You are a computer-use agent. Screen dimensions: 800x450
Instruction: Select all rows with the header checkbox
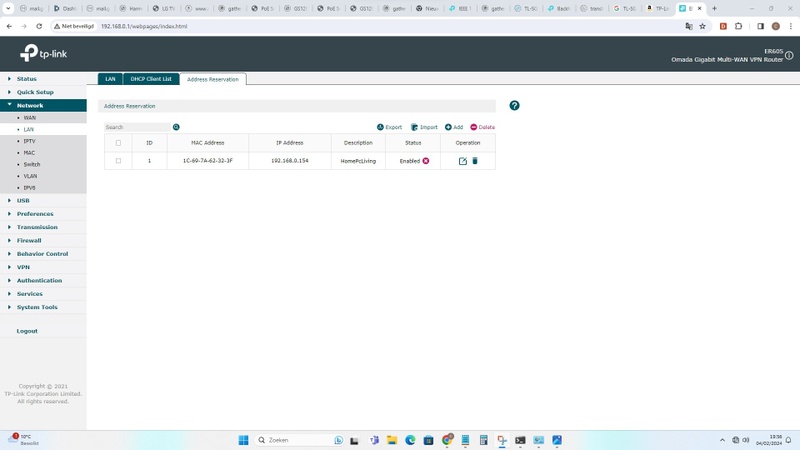(x=118, y=143)
